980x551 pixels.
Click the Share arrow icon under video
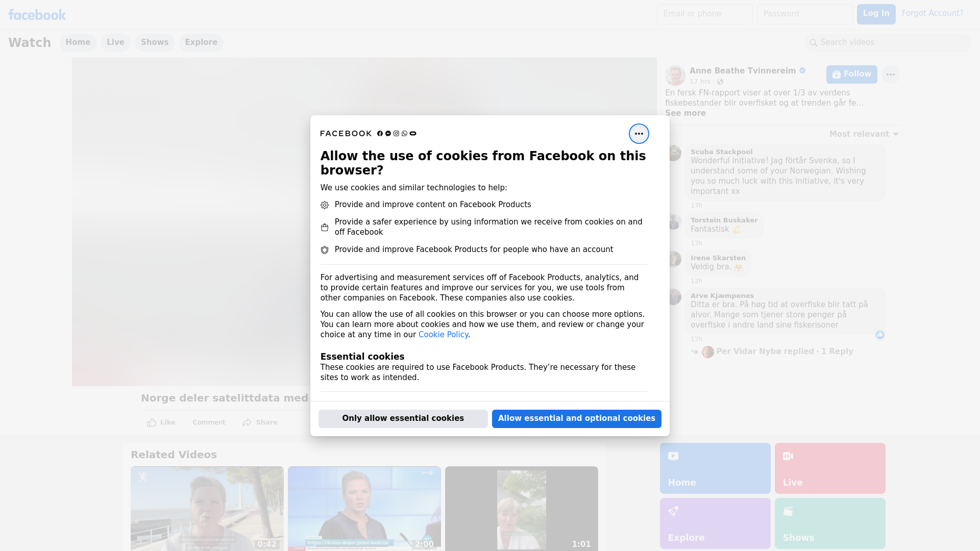pos(247,422)
